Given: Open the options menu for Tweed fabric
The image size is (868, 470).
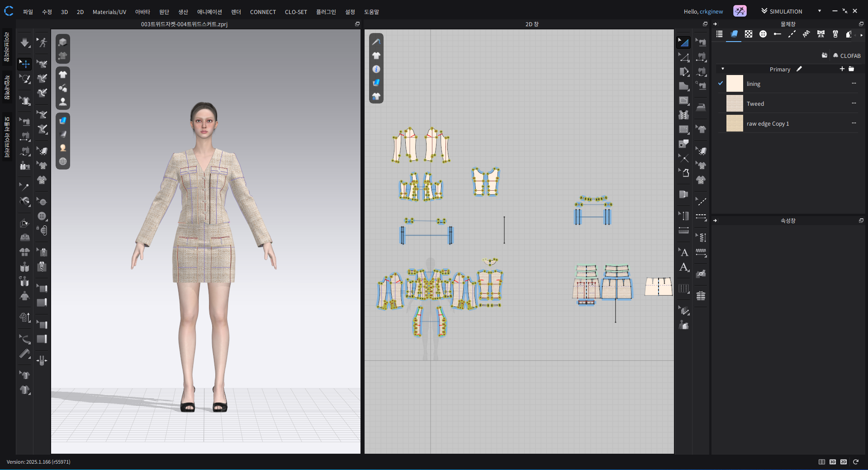Looking at the screenshot, I should 854,103.
